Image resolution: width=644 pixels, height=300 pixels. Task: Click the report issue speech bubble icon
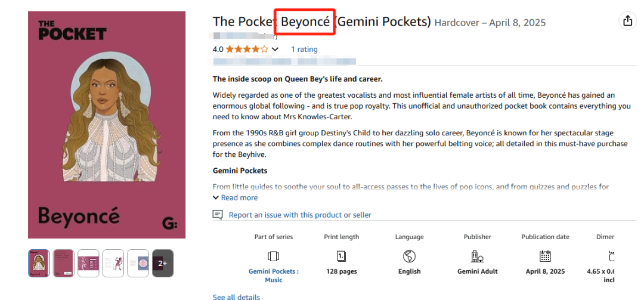pos(218,215)
